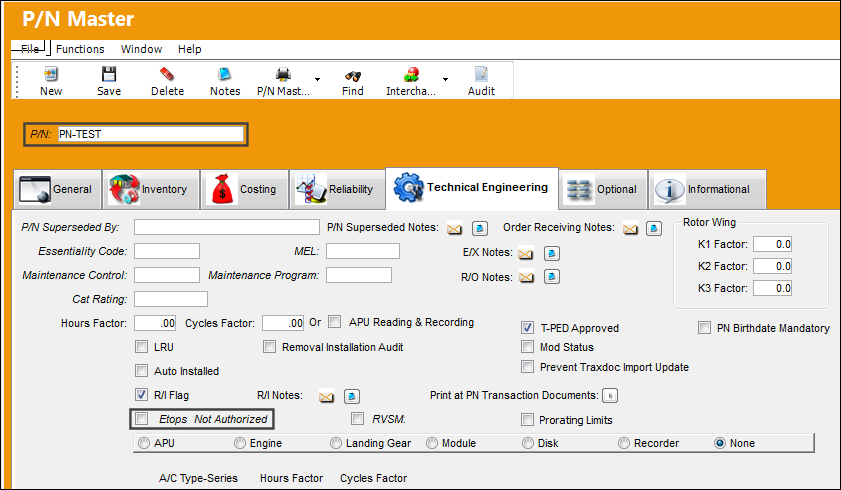The image size is (841, 490).
Task: Open the Functions menu
Action: pos(80,49)
